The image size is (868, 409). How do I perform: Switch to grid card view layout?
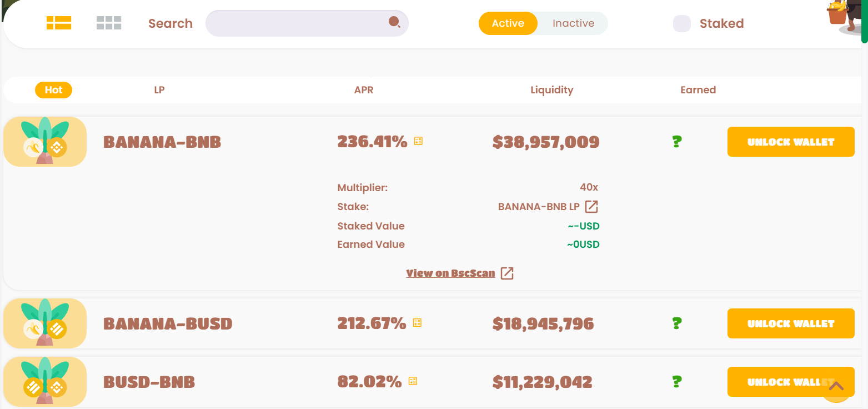(x=109, y=23)
